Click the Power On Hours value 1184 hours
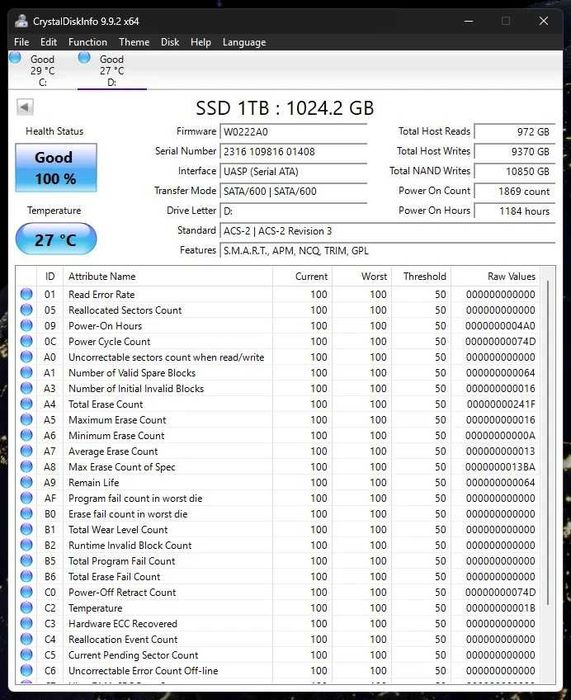The width and height of the screenshot is (571, 700). (515, 211)
